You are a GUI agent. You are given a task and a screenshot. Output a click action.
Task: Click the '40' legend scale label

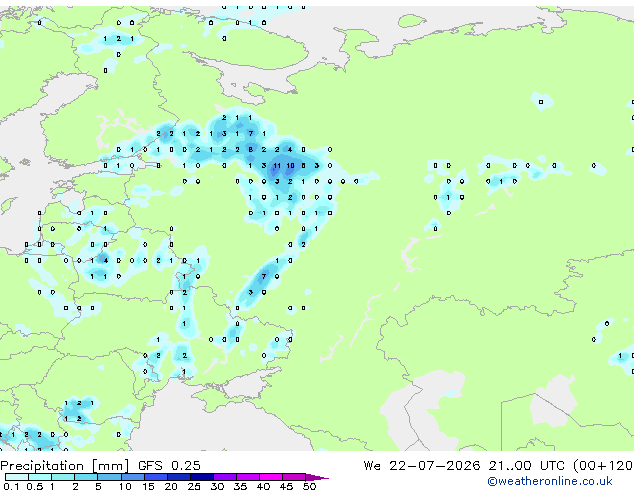tap(264, 486)
